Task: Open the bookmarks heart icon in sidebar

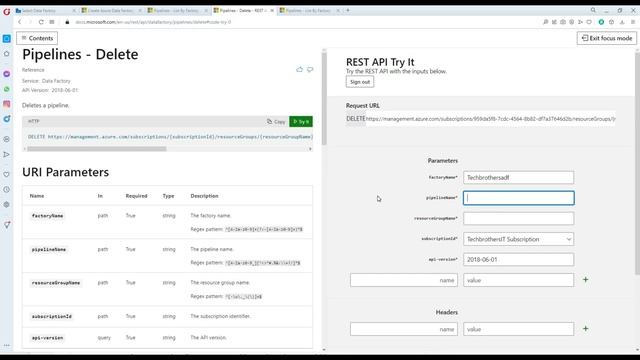Action: [x=7, y=174]
